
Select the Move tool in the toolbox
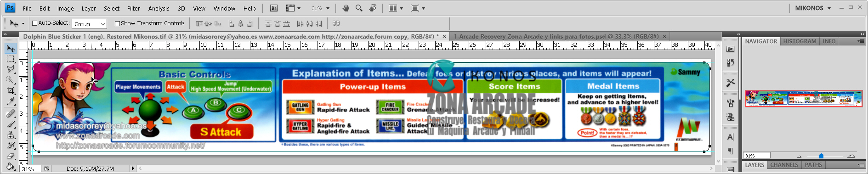(x=11, y=48)
